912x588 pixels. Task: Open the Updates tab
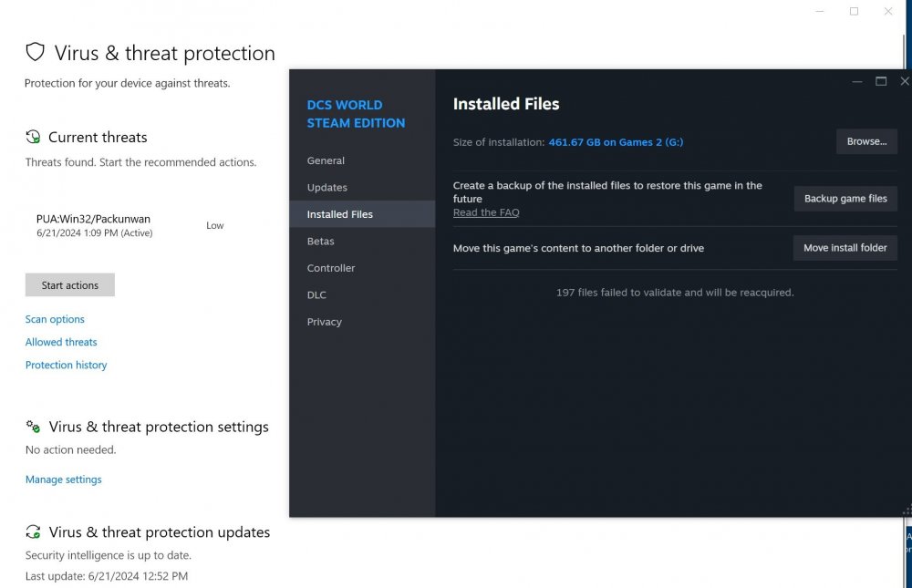pos(326,188)
